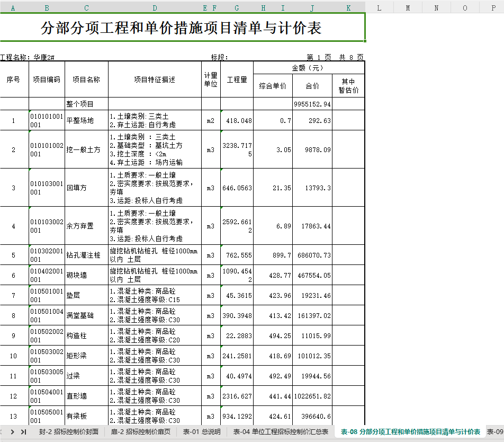The image size is (504, 442).
Task: Click the 工程名称: 华康2# cell
Action: [28, 57]
